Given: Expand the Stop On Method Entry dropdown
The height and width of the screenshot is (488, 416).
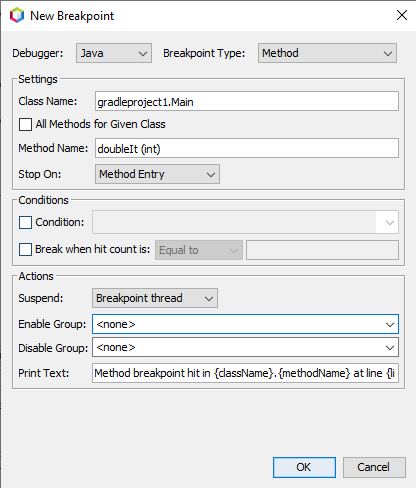Looking at the screenshot, I should 157,174.
